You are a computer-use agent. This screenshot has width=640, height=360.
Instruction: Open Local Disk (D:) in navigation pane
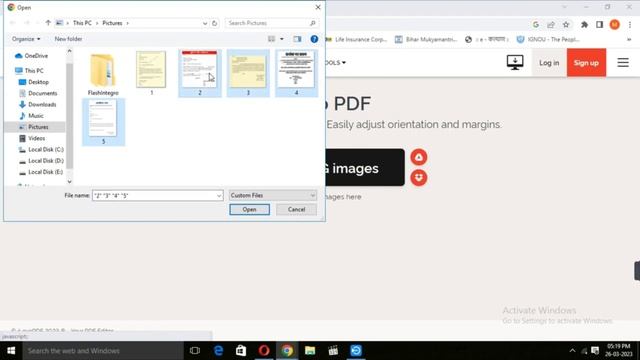(41, 161)
